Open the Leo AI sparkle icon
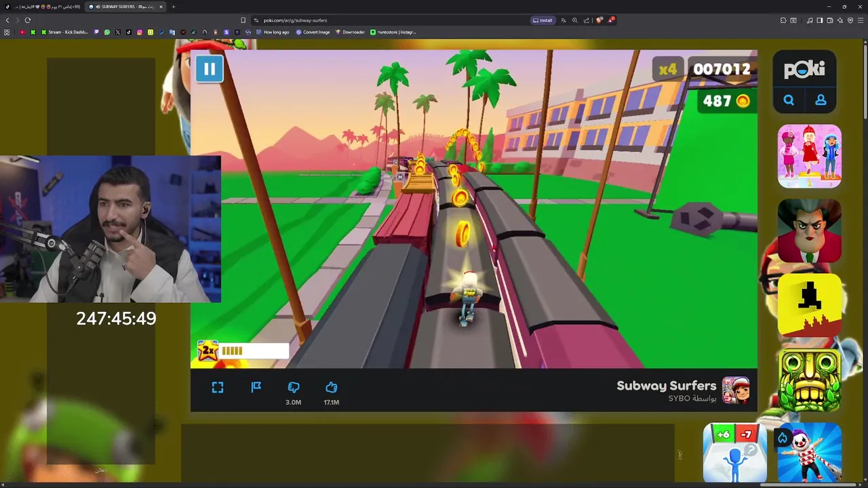 point(840,20)
